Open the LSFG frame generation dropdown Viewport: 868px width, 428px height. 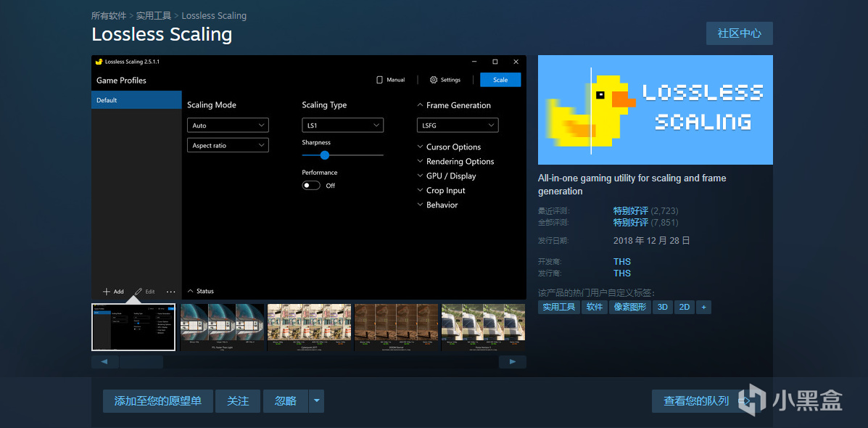pyautogui.click(x=458, y=125)
